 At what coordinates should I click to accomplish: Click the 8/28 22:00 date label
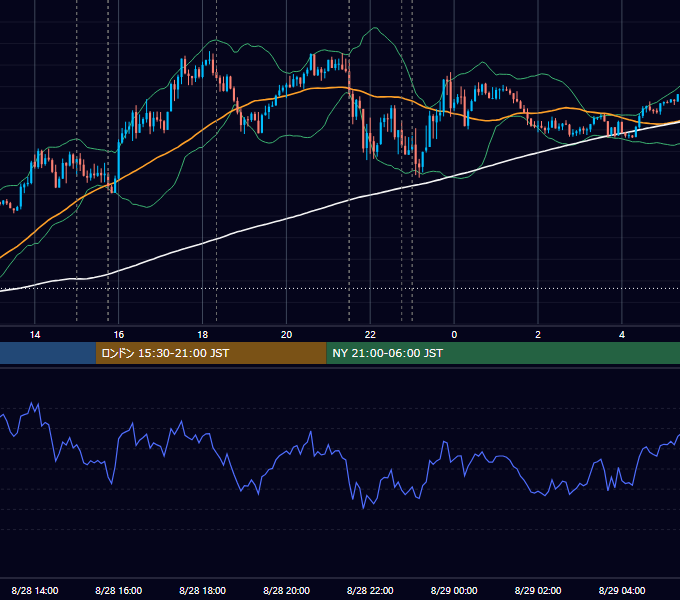point(370,590)
